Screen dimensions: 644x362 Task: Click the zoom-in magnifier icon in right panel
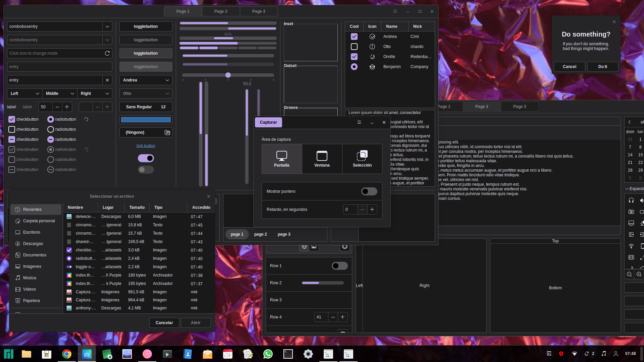639,275
